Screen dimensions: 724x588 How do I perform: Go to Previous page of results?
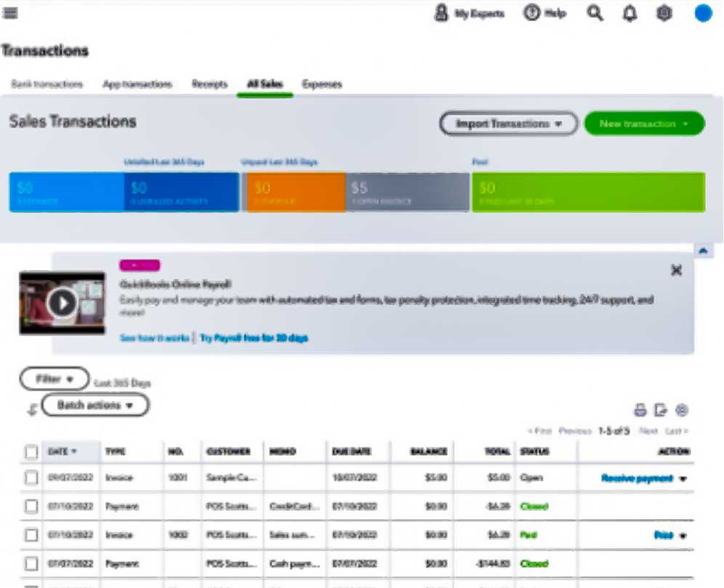(x=575, y=431)
